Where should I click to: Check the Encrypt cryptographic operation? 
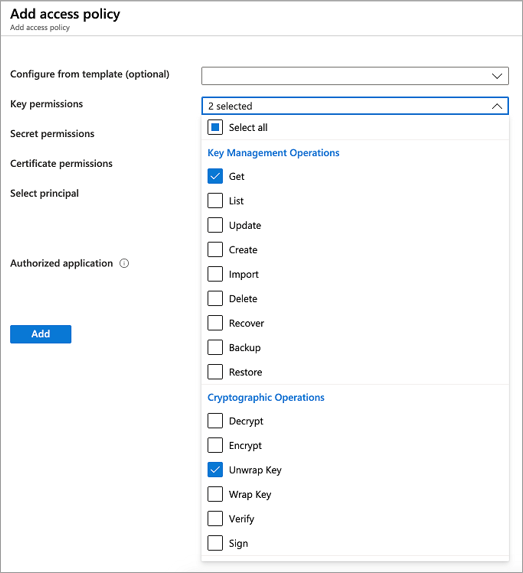point(215,445)
